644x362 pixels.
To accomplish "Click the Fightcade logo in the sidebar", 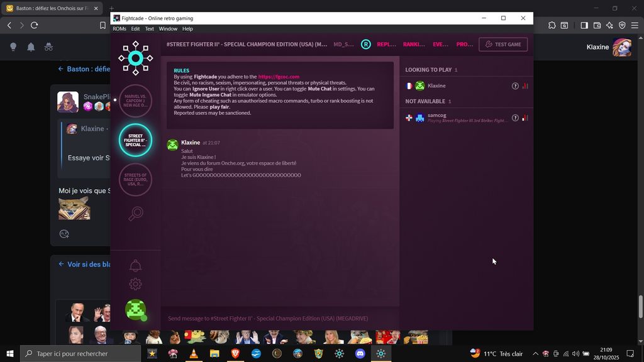I will pos(135,58).
